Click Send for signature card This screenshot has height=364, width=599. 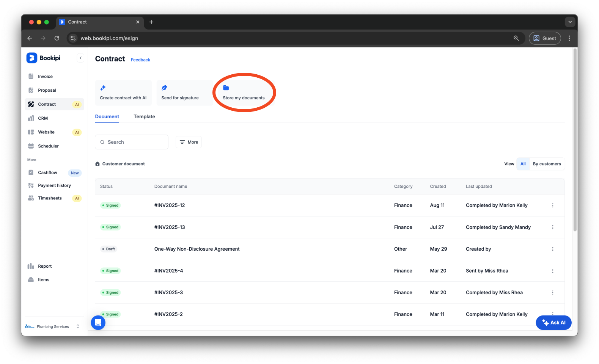[x=185, y=93]
